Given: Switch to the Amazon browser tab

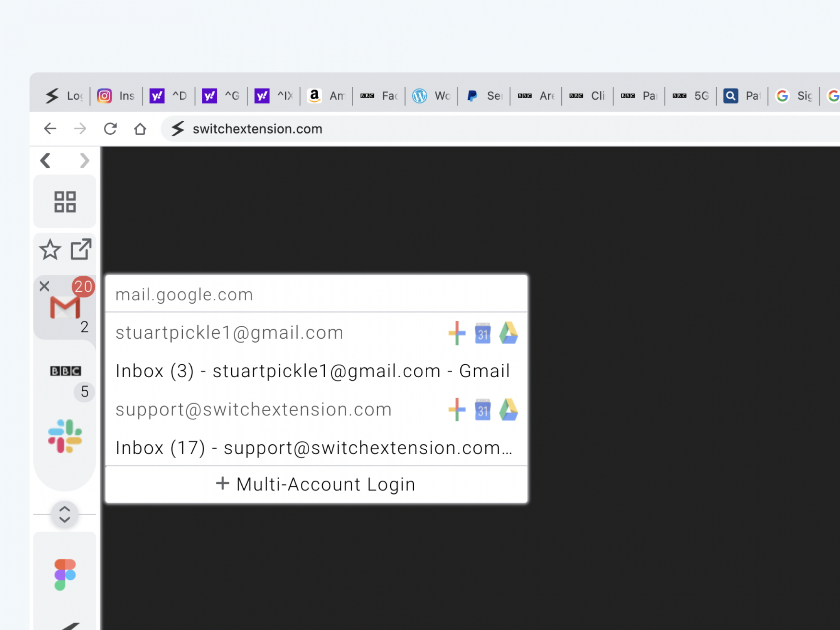Looking at the screenshot, I should click(326, 96).
